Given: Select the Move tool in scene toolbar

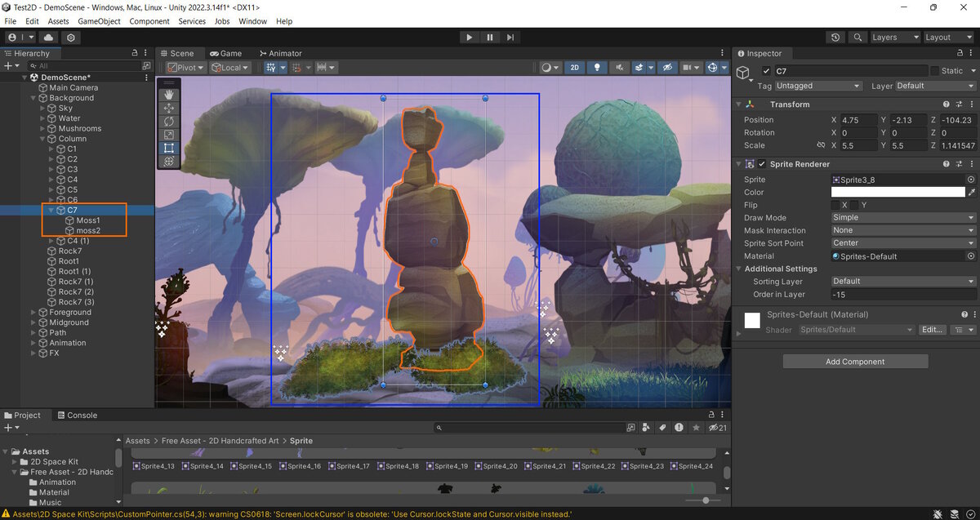Looking at the screenshot, I should [x=169, y=108].
